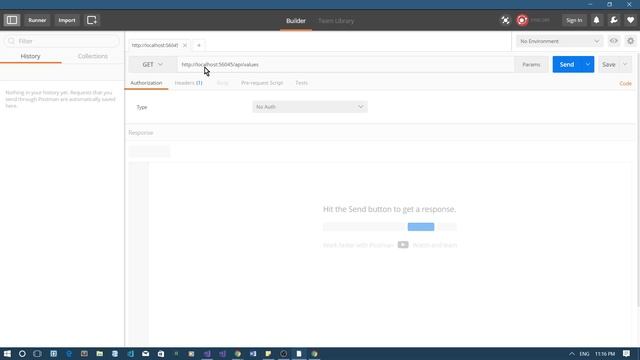Open the Pre-request Script tab
Screen dimensions: 640x360
click(262, 83)
